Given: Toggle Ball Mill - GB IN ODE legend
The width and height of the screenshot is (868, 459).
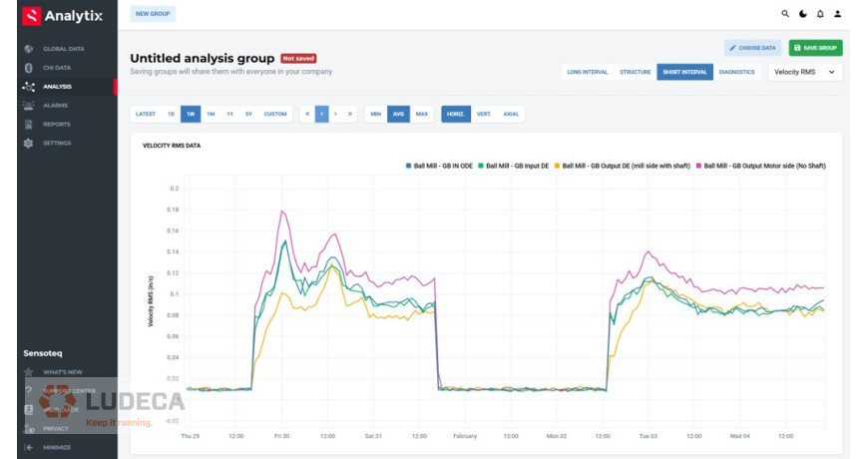Looking at the screenshot, I should tap(440, 166).
